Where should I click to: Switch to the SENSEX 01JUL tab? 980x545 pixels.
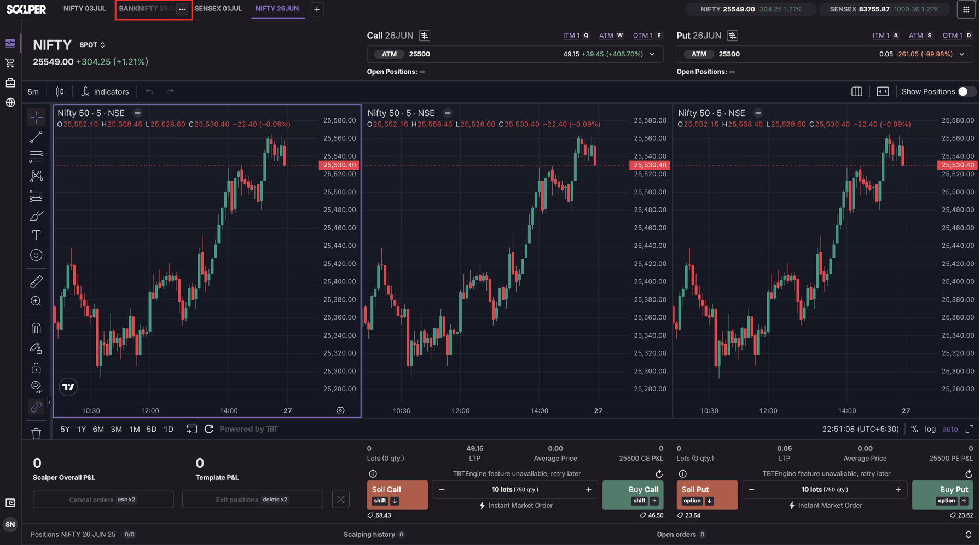(x=218, y=9)
